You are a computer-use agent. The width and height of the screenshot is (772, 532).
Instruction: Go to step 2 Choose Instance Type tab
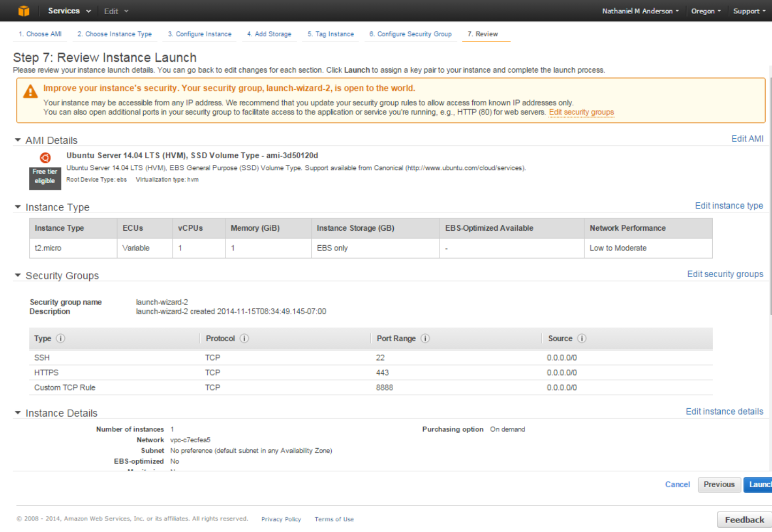click(114, 34)
